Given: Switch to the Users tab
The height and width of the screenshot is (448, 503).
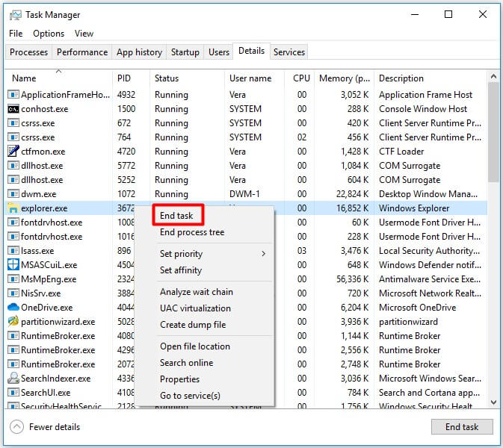Looking at the screenshot, I should pos(219,52).
